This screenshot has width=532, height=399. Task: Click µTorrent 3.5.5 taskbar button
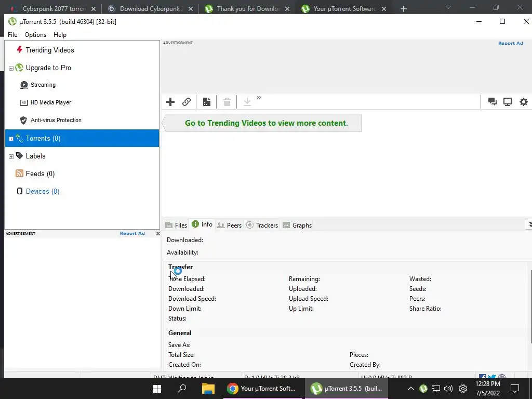pyautogui.click(x=347, y=389)
